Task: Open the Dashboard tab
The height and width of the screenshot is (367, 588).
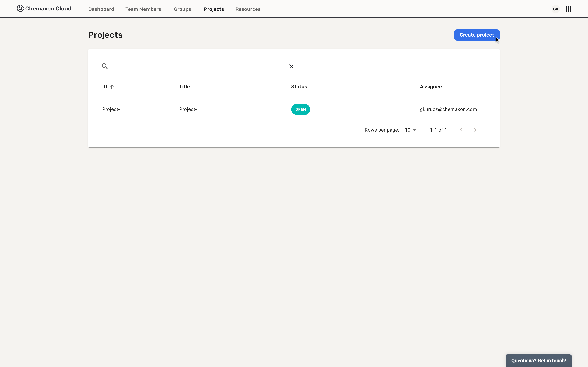Action: tap(101, 9)
